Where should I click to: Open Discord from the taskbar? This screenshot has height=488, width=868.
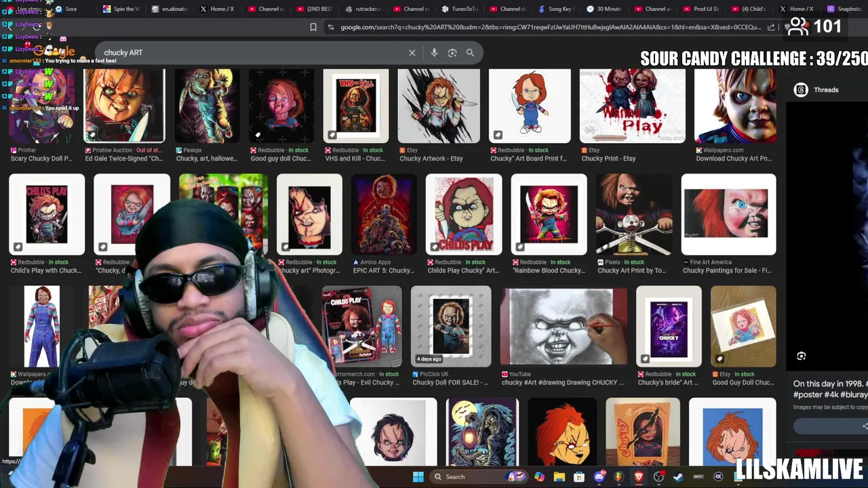click(x=599, y=476)
